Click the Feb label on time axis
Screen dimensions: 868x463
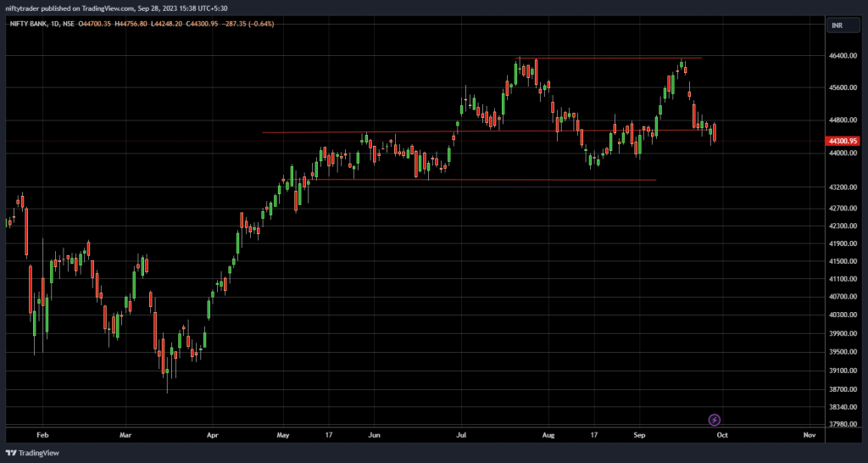(42, 435)
